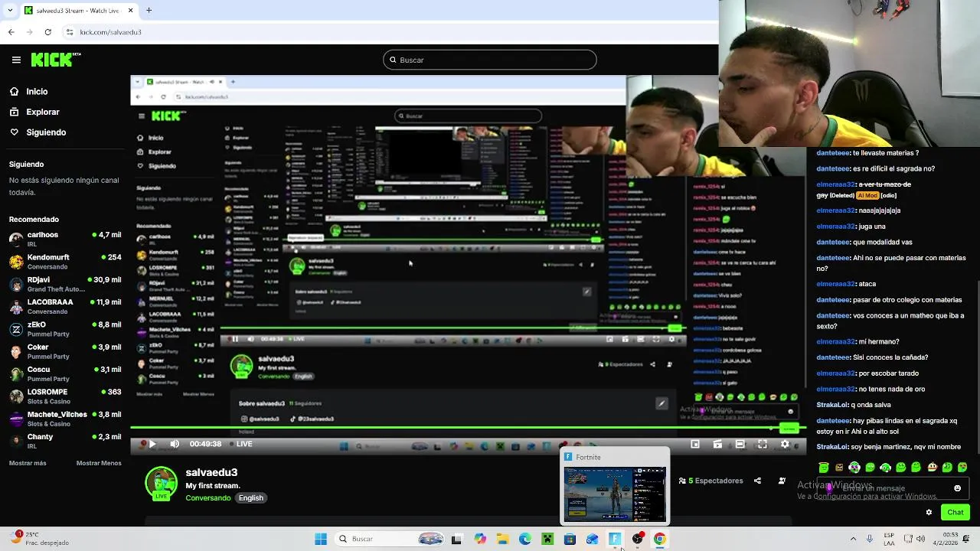980x551 pixels.
Task: Open Copilot from the taskbar
Action: [480, 539]
